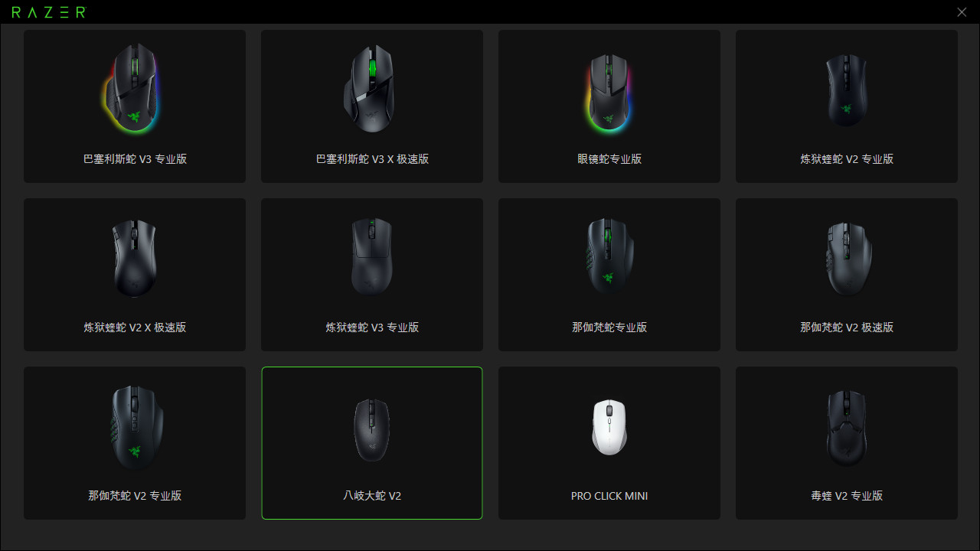Image resolution: width=980 pixels, height=551 pixels.
Task: Select the 巴塞利斯蛇 V3 专业版 mouse image
Action: (x=134, y=90)
